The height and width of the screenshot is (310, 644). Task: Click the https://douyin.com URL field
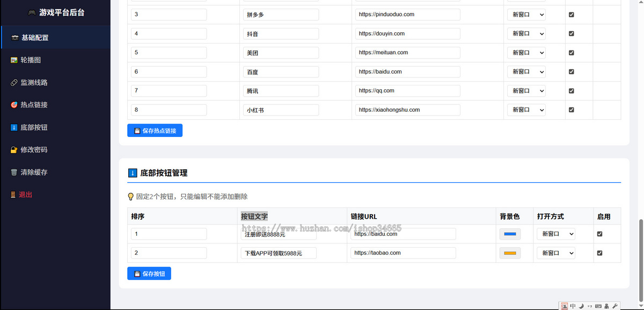click(408, 33)
